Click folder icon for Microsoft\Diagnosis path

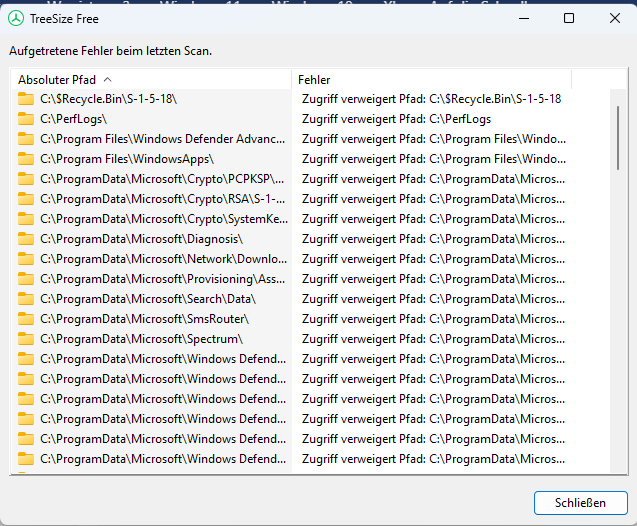(26, 239)
